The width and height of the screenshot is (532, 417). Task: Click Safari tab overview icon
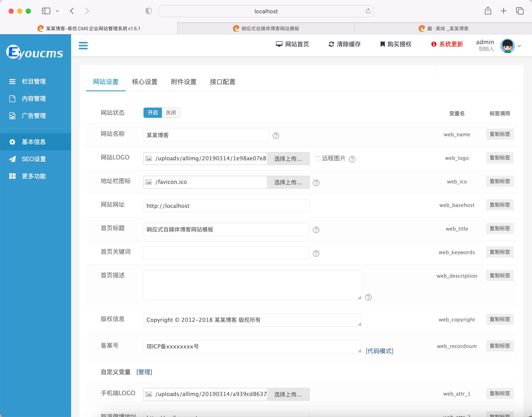point(520,11)
